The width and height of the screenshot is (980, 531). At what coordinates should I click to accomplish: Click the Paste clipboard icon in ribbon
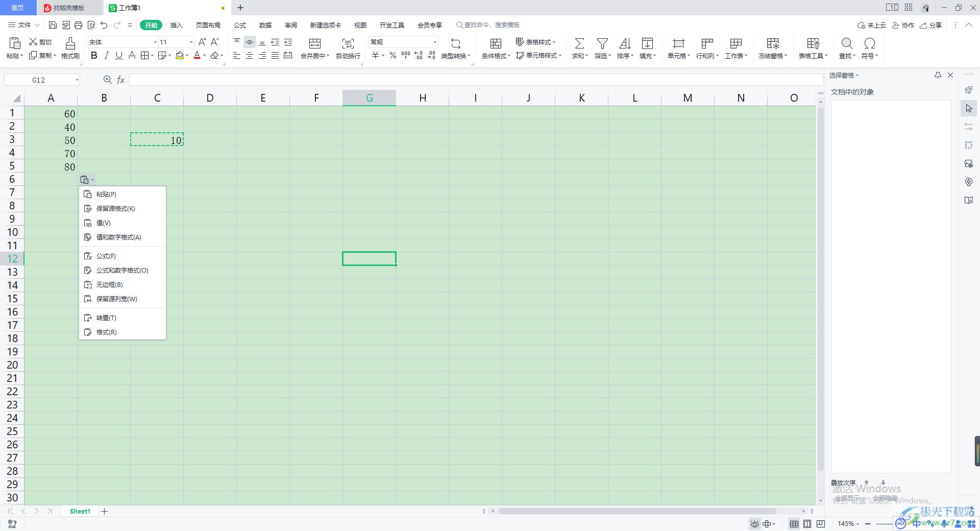point(15,43)
